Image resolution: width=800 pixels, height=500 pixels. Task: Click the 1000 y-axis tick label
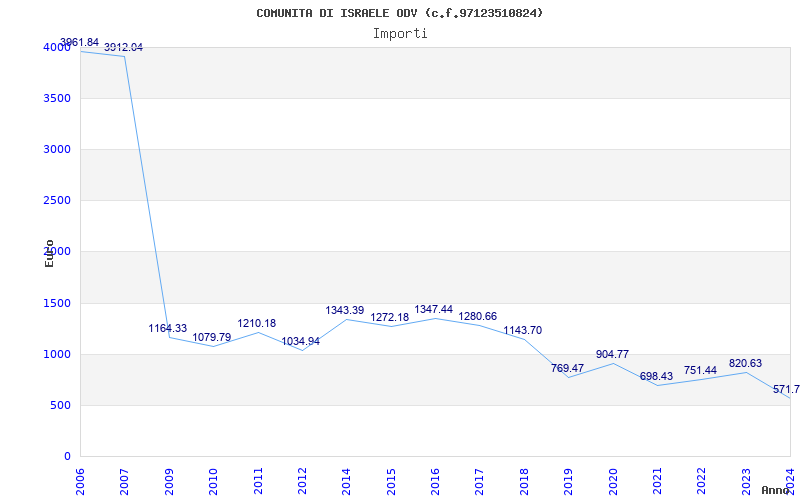[x=57, y=355]
